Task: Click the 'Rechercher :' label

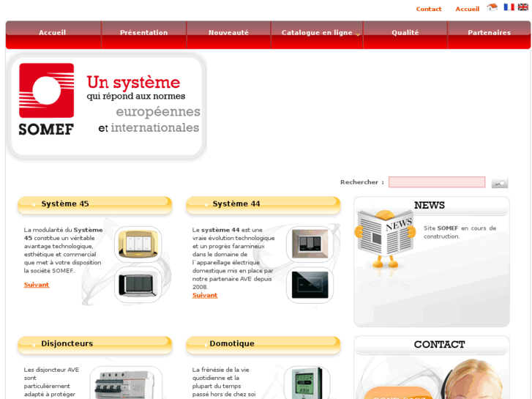Action: point(362,182)
